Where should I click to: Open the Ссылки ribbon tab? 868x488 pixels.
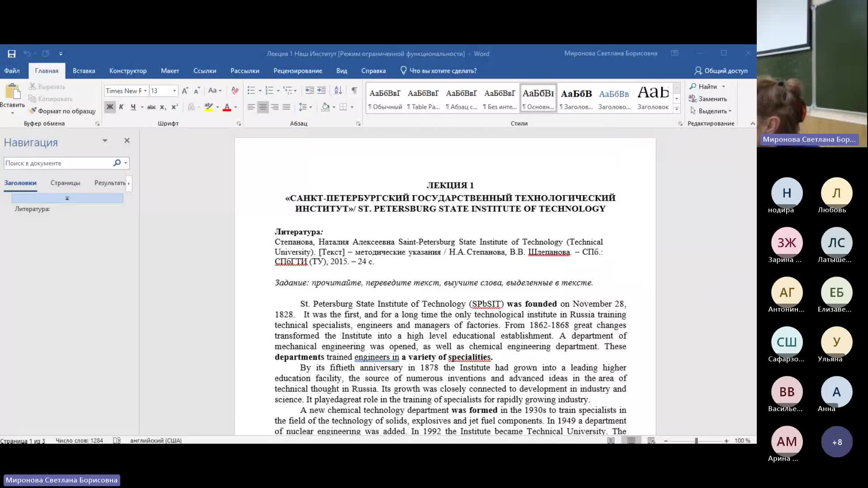205,71
